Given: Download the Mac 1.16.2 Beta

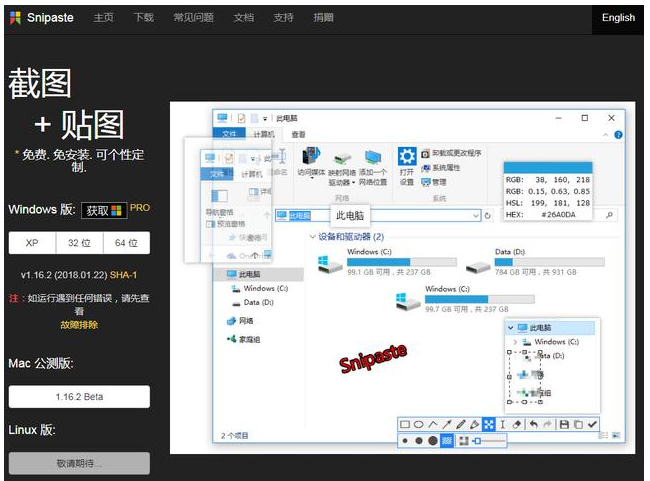Looking at the screenshot, I should (79, 397).
